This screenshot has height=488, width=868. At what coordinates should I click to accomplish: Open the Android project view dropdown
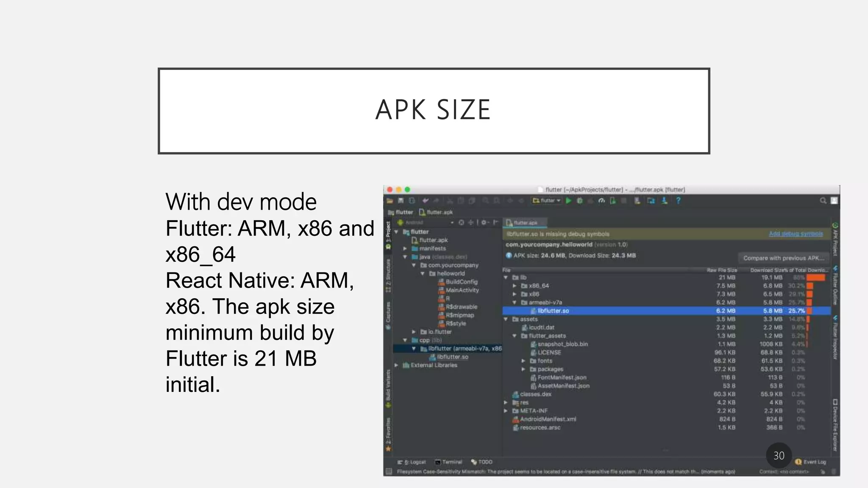[426, 222]
